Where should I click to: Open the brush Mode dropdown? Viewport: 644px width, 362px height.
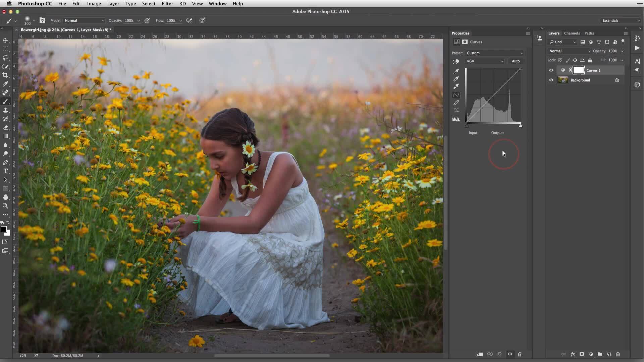(x=84, y=20)
